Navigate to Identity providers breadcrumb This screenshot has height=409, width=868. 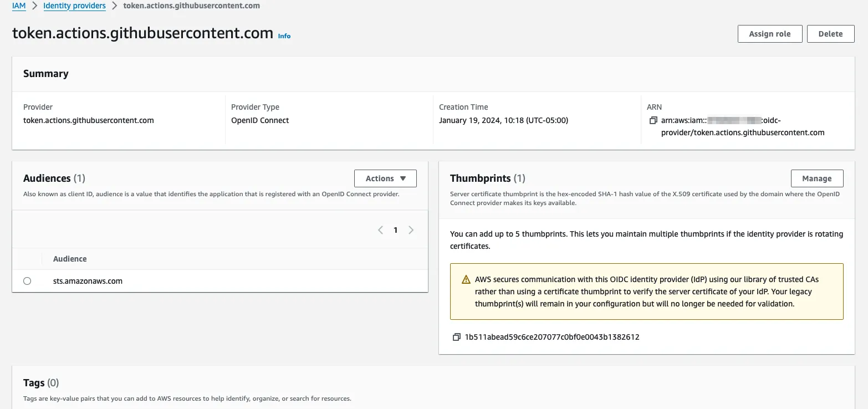point(74,6)
